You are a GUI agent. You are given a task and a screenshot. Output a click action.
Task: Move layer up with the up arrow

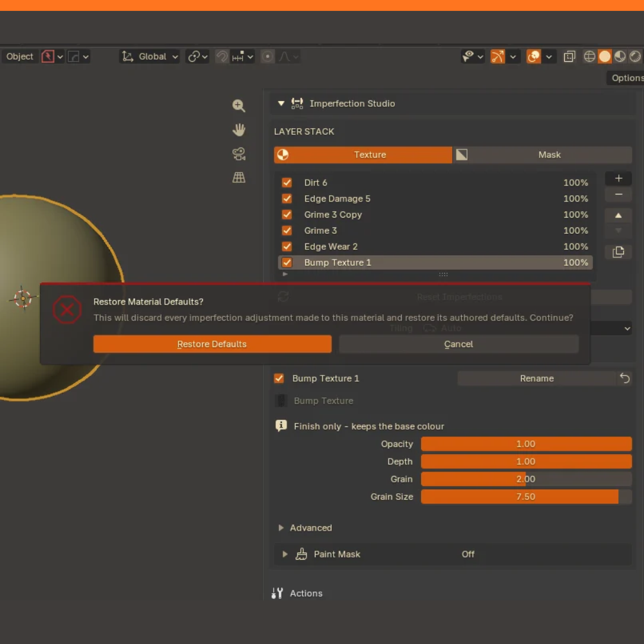pos(618,215)
